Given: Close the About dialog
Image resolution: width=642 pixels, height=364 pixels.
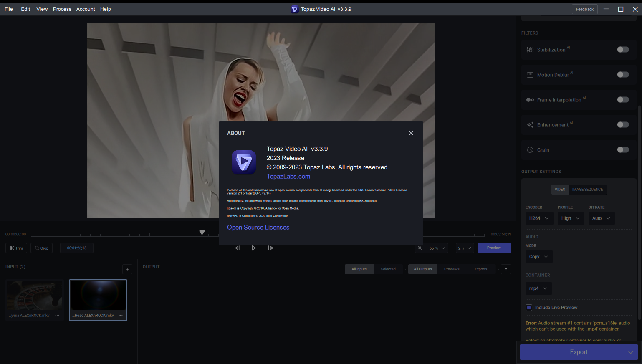Looking at the screenshot, I should pos(411,133).
